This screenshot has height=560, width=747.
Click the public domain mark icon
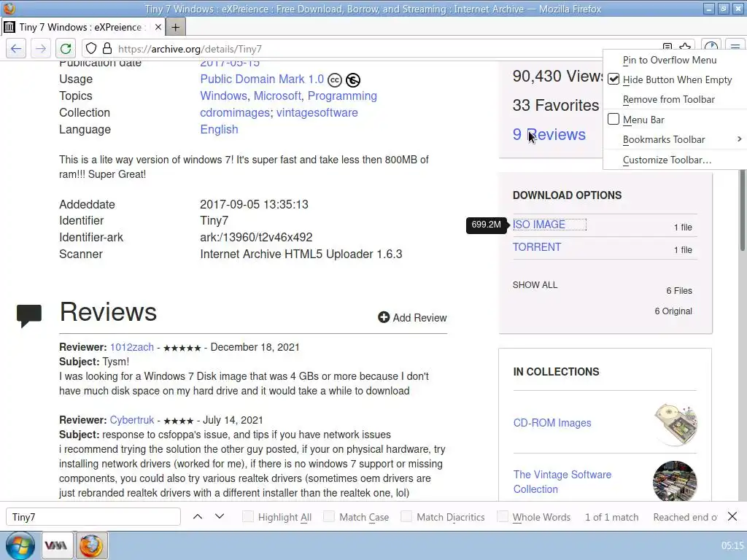(353, 80)
